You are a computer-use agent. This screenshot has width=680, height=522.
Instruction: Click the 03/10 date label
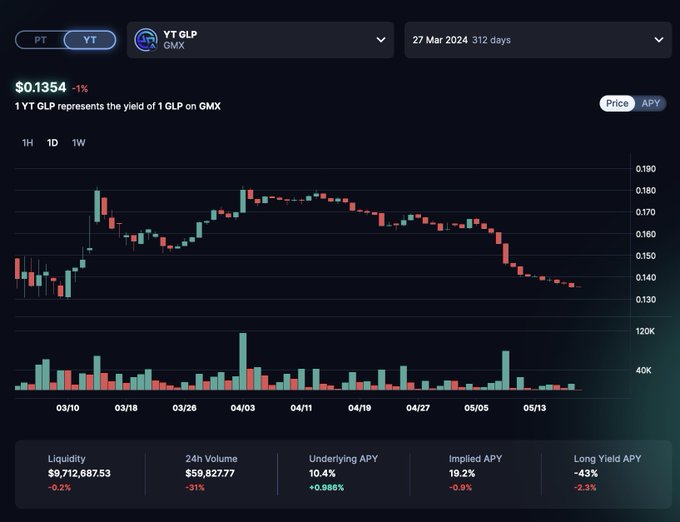[68, 408]
